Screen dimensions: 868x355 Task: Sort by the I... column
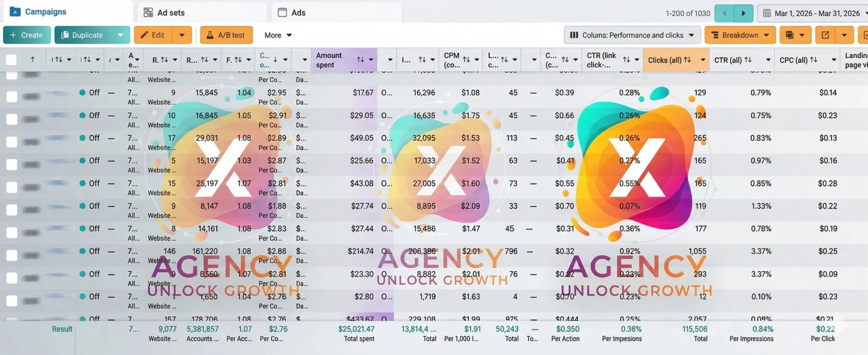click(x=422, y=60)
